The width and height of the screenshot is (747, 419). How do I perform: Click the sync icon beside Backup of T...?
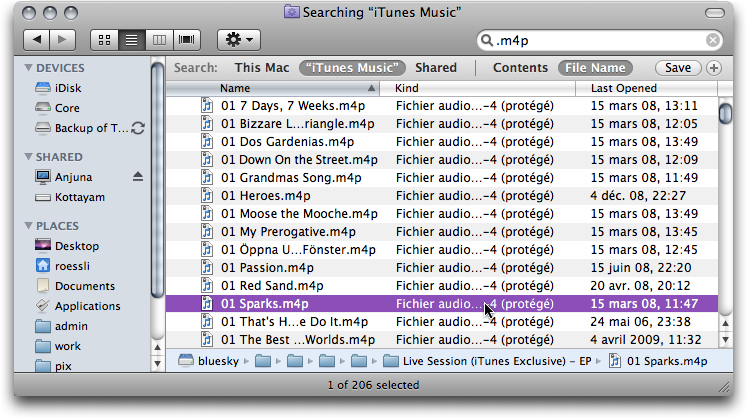click(138, 128)
